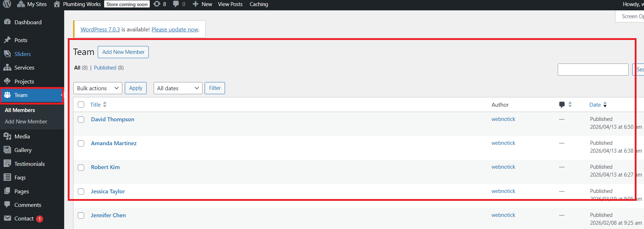Click the Apply button

(x=136, y=88)
